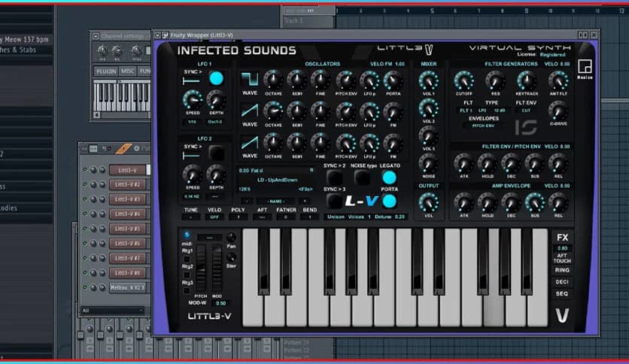The height and width of the screenshot is (364, 629).
Task: Click the LFO 1 waveform shape icon
Action: [191, 81]
